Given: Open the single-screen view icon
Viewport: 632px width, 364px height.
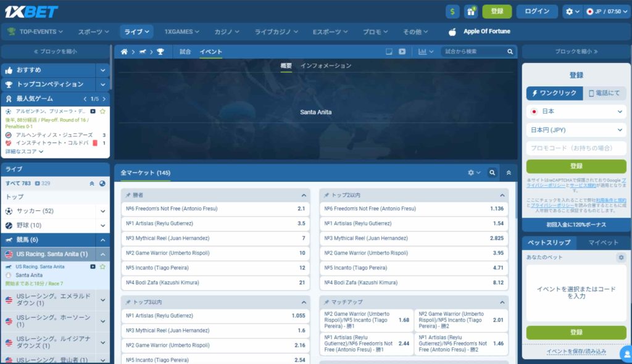Looking at the screenshot, I should pos(389,52).
